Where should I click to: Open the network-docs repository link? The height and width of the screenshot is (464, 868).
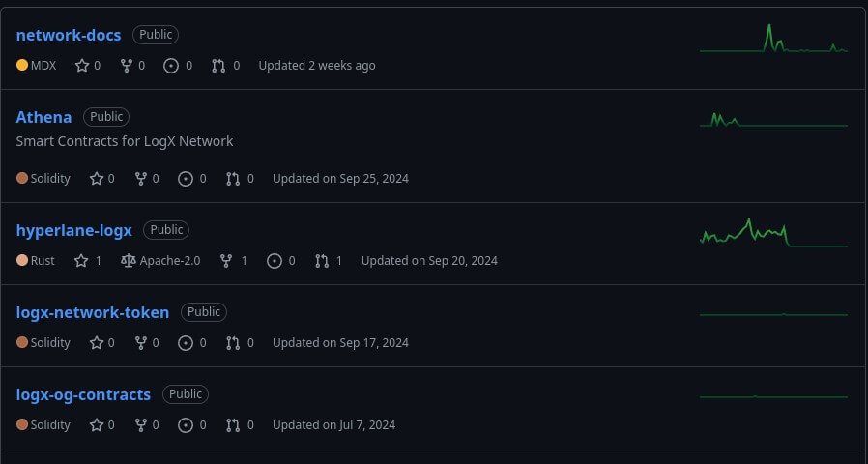(69, 35)
